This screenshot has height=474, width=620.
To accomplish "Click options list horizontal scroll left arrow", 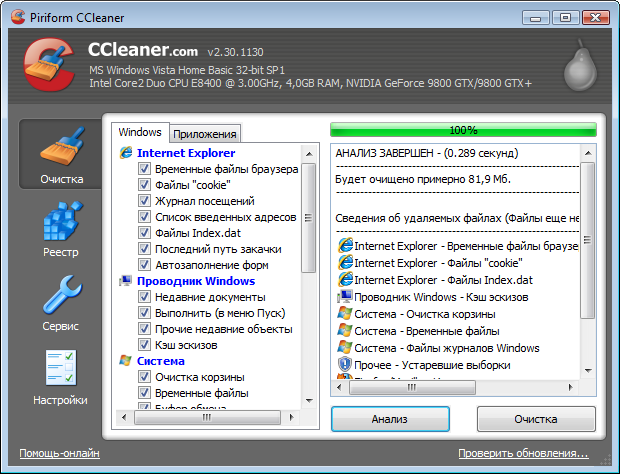I will 124,417.
